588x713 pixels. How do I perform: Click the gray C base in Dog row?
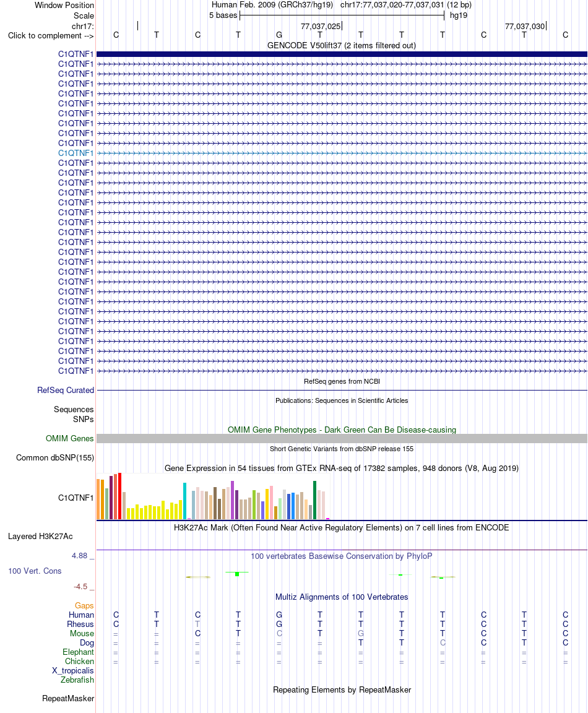coord(443,642)
